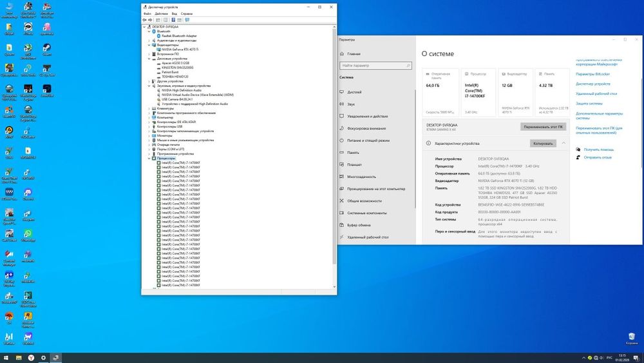Click the Display icon in Settings sidebar
Viewport: 644px width, 363px height.
point(341,92)
